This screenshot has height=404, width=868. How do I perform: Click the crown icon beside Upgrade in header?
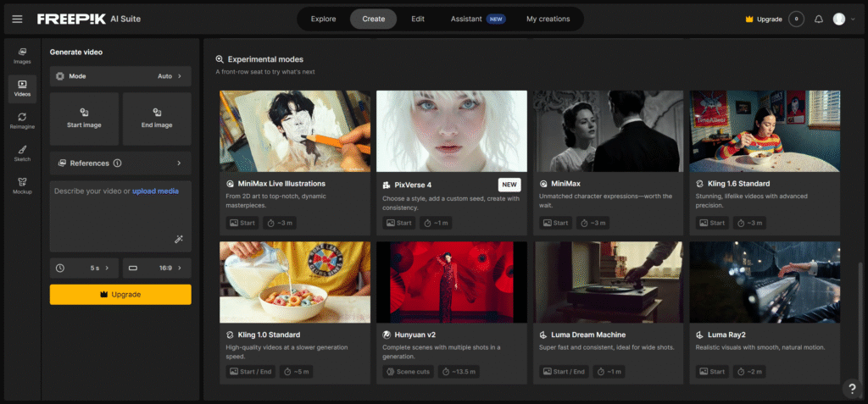coord(750,19)
